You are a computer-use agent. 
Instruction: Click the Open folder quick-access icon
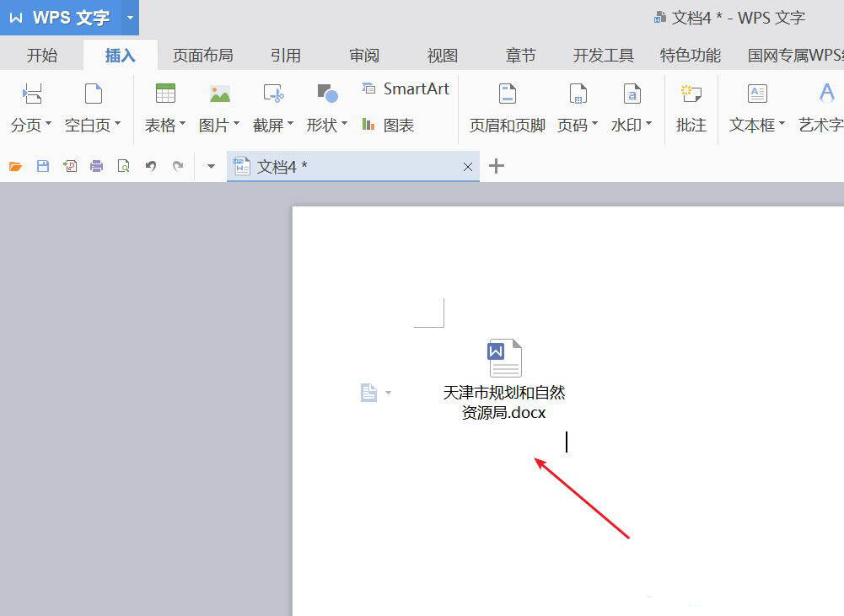tap(16, 166)
